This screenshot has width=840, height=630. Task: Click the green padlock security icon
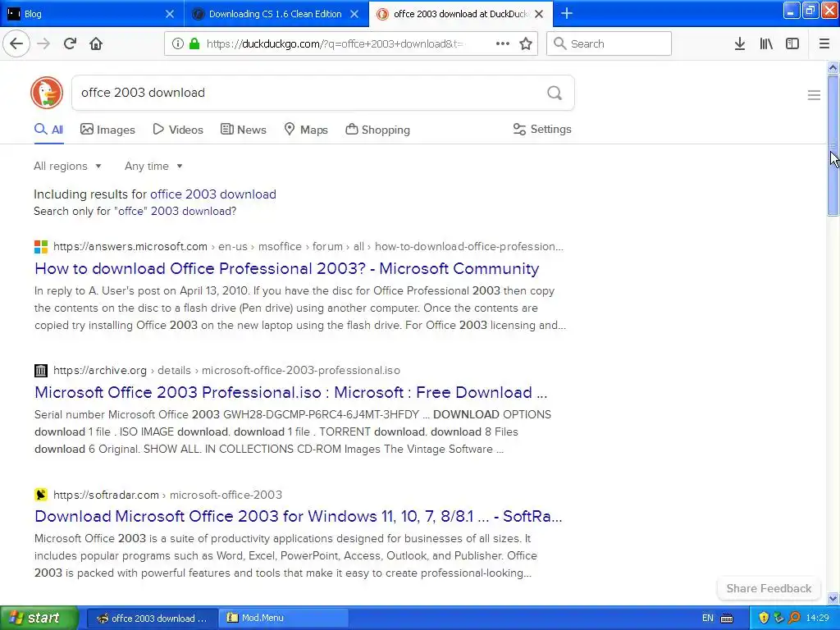click(194, 43)
